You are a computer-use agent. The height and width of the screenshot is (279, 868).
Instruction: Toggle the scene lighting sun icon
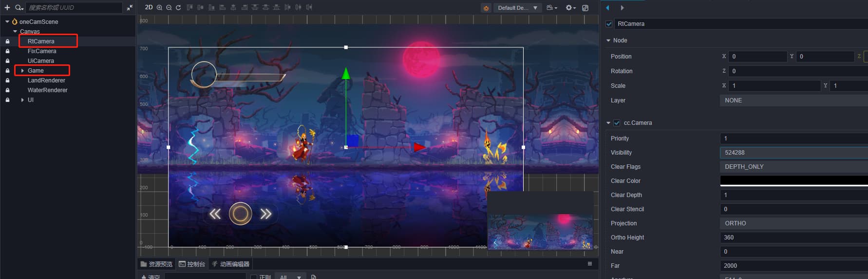(x=486, y=8)
